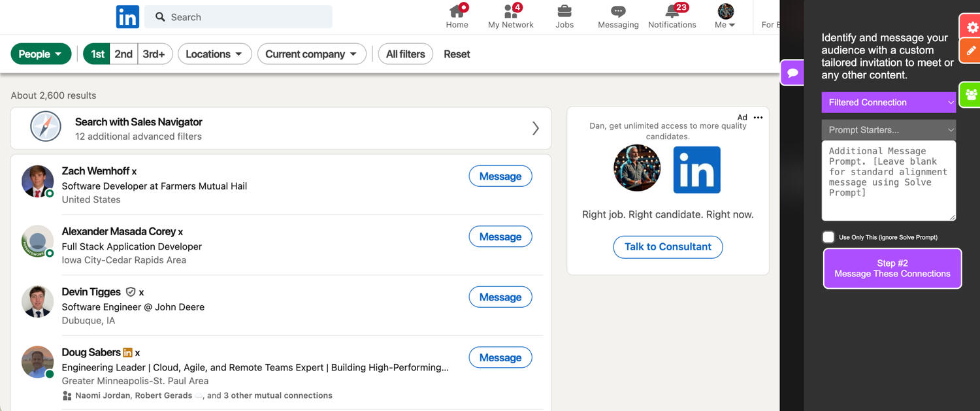This screenshot has height=411, width=980.
Task: Open the purple chat bubble tab
Action: [792, 73]
